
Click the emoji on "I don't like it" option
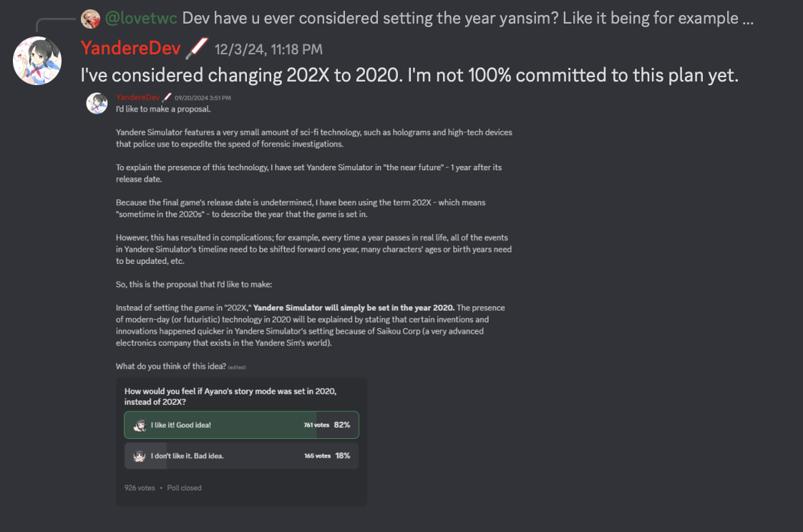point(140,455)
